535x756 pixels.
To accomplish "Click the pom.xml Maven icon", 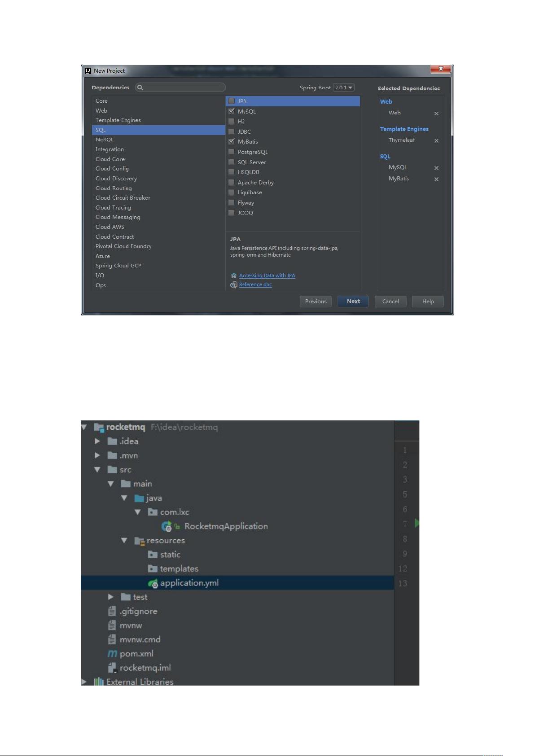I will [112, 654].
